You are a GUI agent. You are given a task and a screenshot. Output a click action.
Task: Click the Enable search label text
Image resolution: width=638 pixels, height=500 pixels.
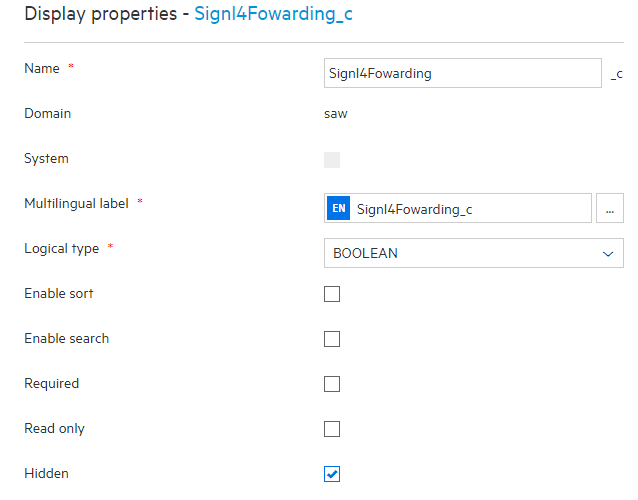click(x=67, y=338)
